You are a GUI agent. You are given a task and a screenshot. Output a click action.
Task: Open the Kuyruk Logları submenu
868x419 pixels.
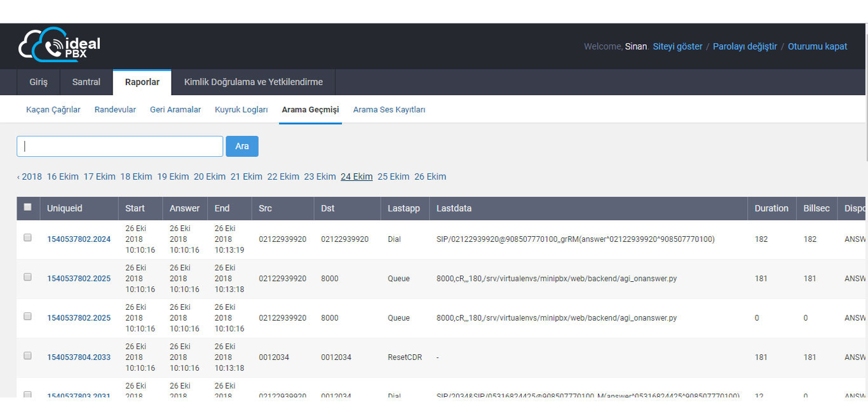click(x=241, y=110)
